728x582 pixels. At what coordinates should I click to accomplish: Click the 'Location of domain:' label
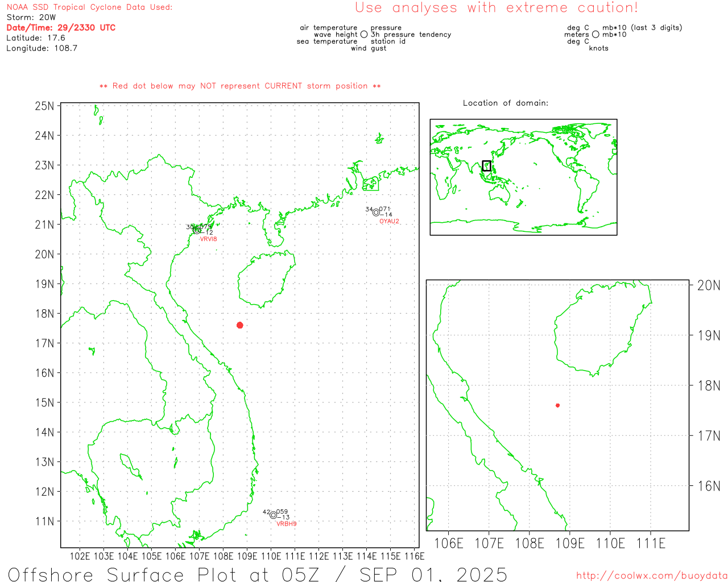506,103
